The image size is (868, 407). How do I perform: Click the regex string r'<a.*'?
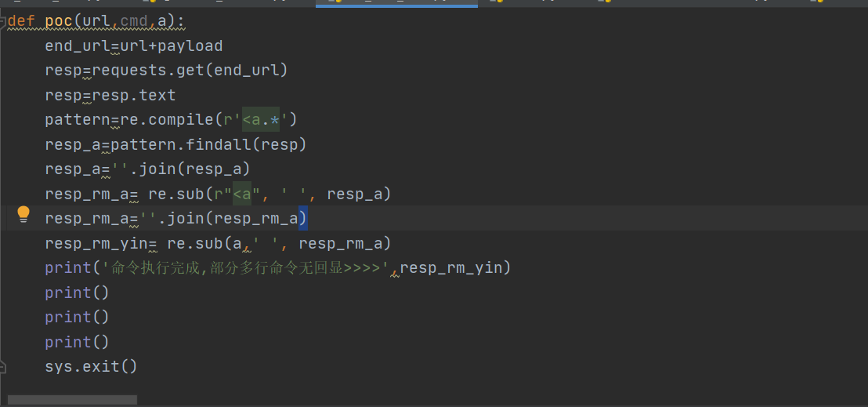[x=255, y=119]
